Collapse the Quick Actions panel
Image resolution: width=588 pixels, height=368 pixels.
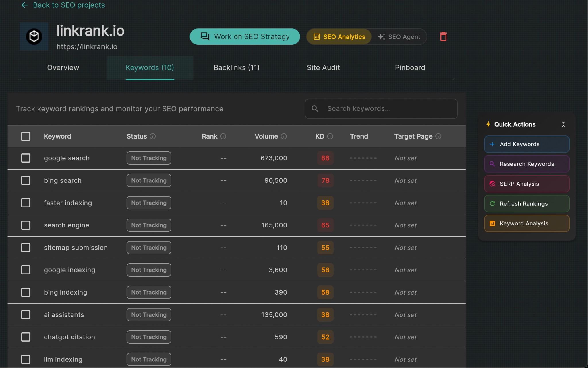563,124
